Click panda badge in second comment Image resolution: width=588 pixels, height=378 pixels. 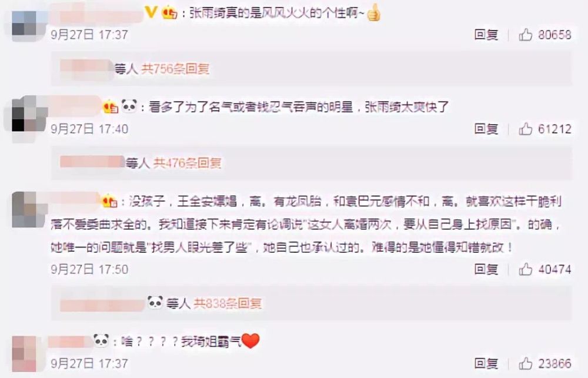point(129,106)
